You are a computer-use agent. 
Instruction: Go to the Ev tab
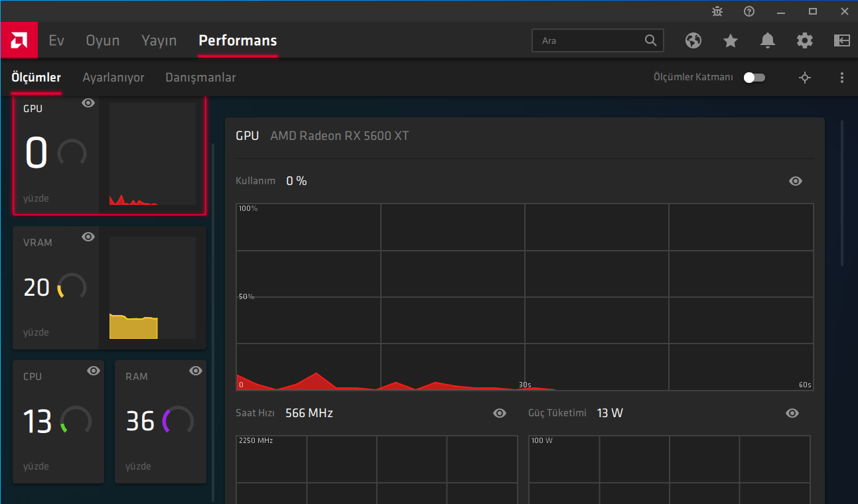[56, 40]
